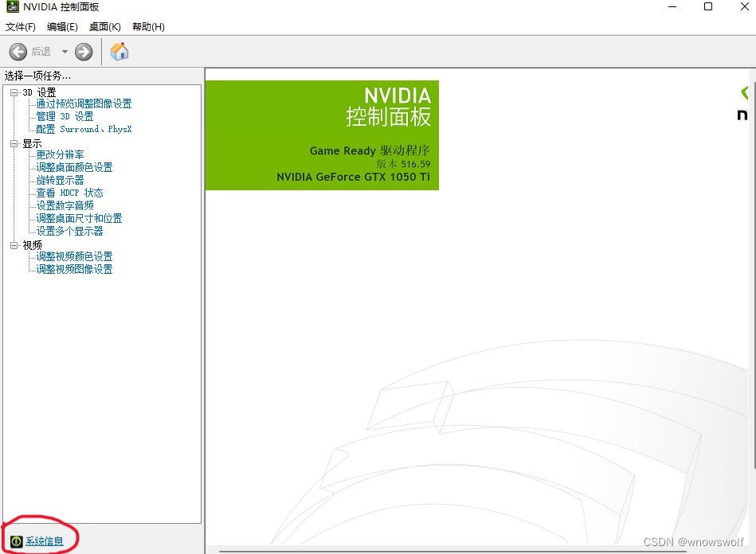Select 设置多个显示器

pyautogui.click(x=69, y=232)
